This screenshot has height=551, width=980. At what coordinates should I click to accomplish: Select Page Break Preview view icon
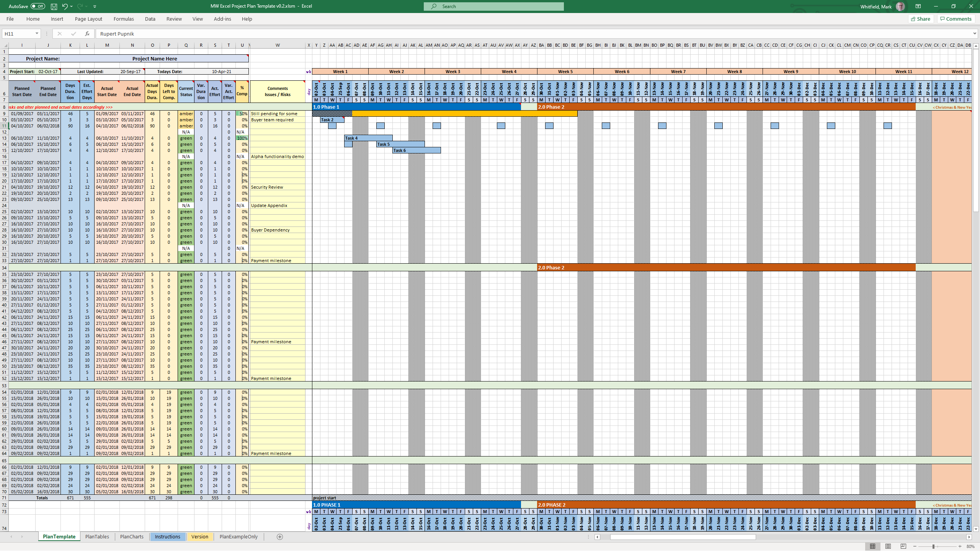(903, 546)
